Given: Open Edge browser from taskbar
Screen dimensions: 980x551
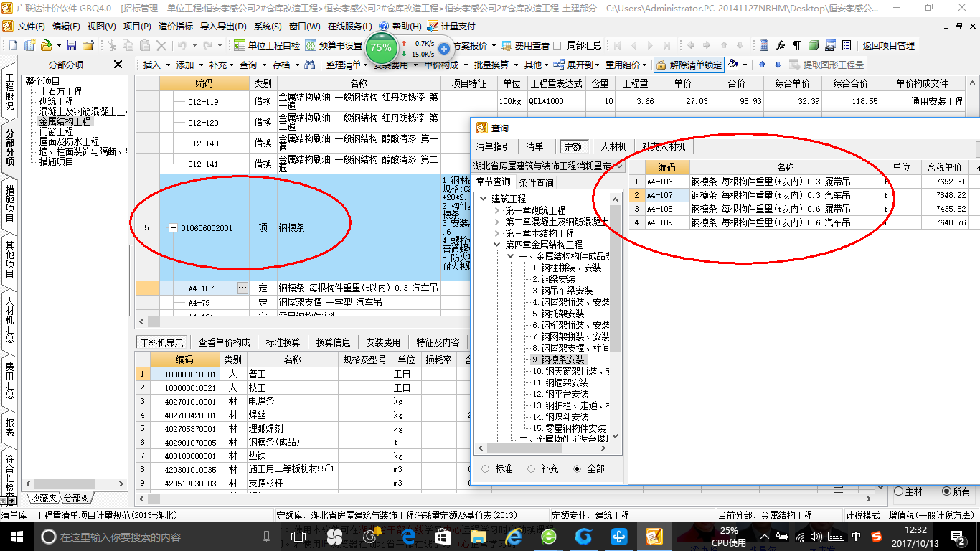Looking at the screenshot, I should click(410, 536).
